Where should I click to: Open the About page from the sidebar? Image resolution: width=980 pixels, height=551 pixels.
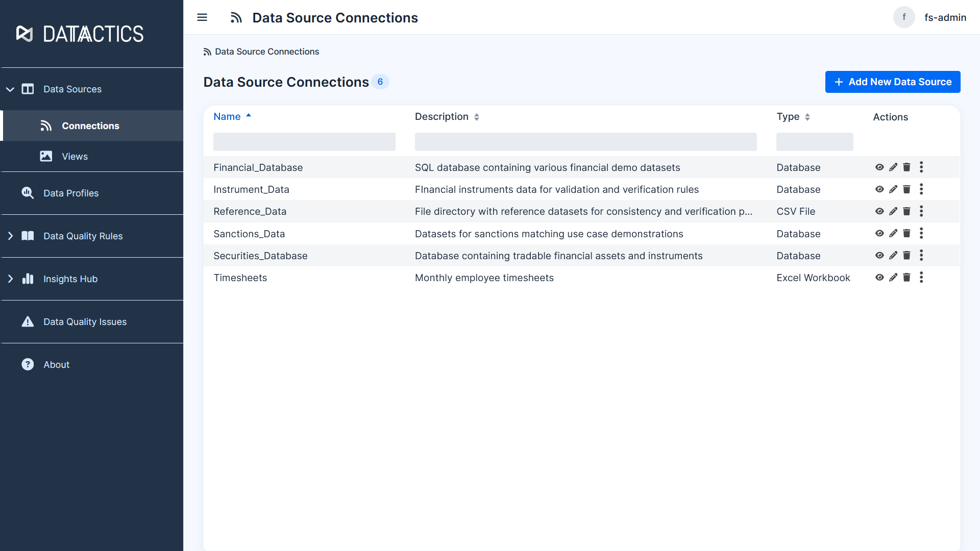(56, 364)
